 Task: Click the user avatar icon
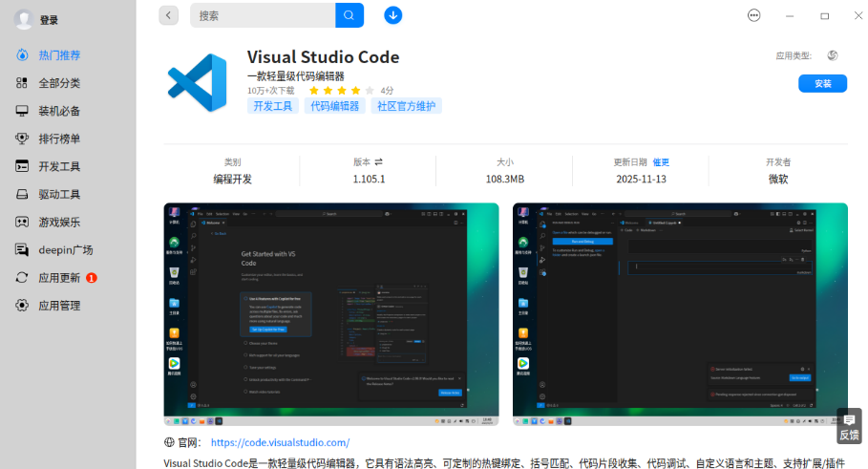coord(24,19)
